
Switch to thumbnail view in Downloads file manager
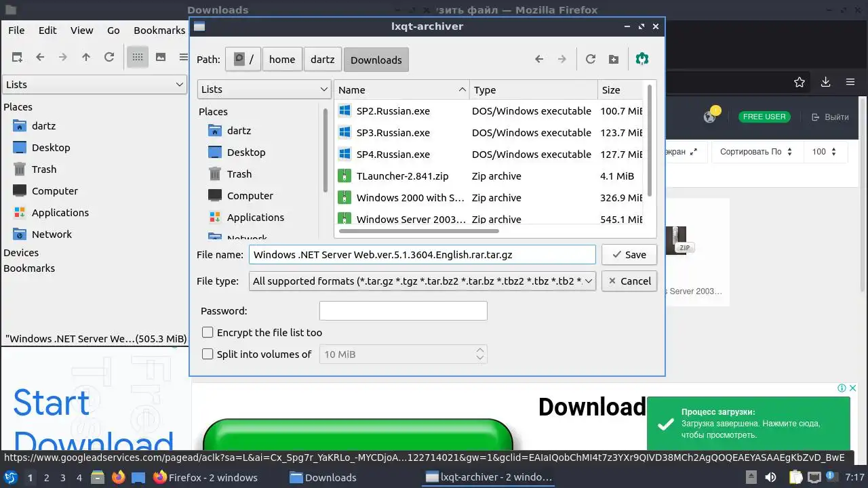click(161, 58)
